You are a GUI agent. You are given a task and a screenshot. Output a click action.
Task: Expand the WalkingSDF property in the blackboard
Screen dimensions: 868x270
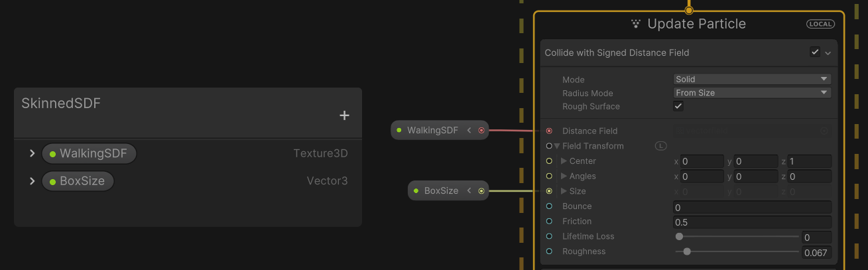tap(32, 154)
